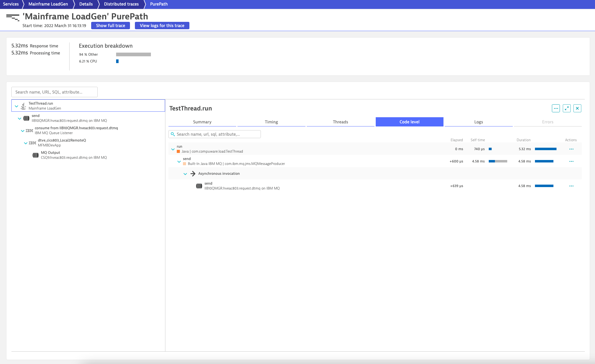Focus the code level search field

pos(215,134)
